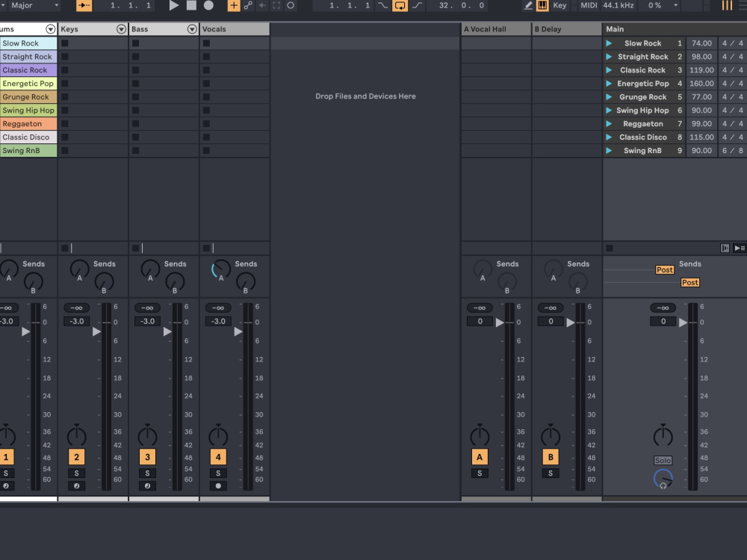Toggle the upper Post send button on Main
The image size is (747, 560).
[x=665, y=270]
